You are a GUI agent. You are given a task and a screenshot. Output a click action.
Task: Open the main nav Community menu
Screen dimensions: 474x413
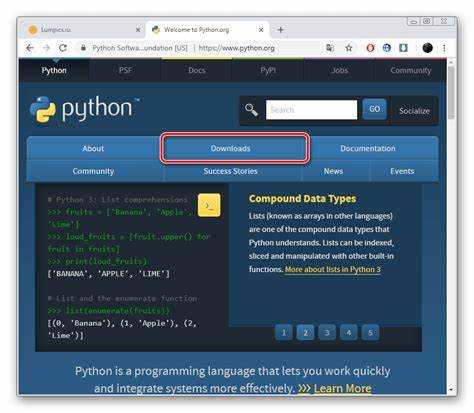[x=93, y=171]
